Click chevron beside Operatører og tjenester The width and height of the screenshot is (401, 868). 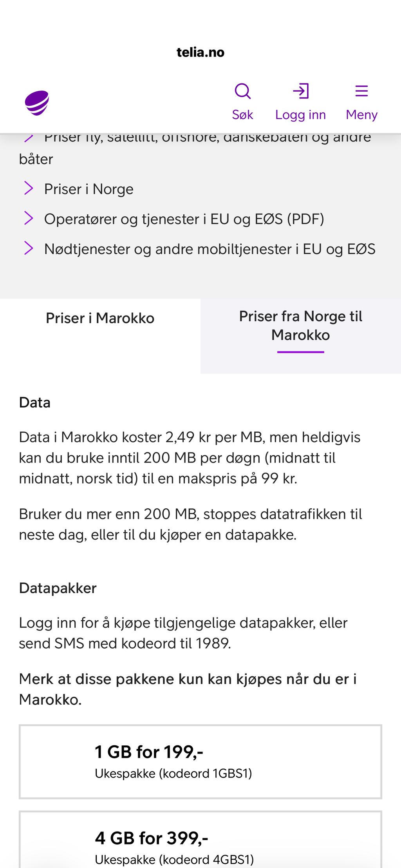[x=29, y=218]
